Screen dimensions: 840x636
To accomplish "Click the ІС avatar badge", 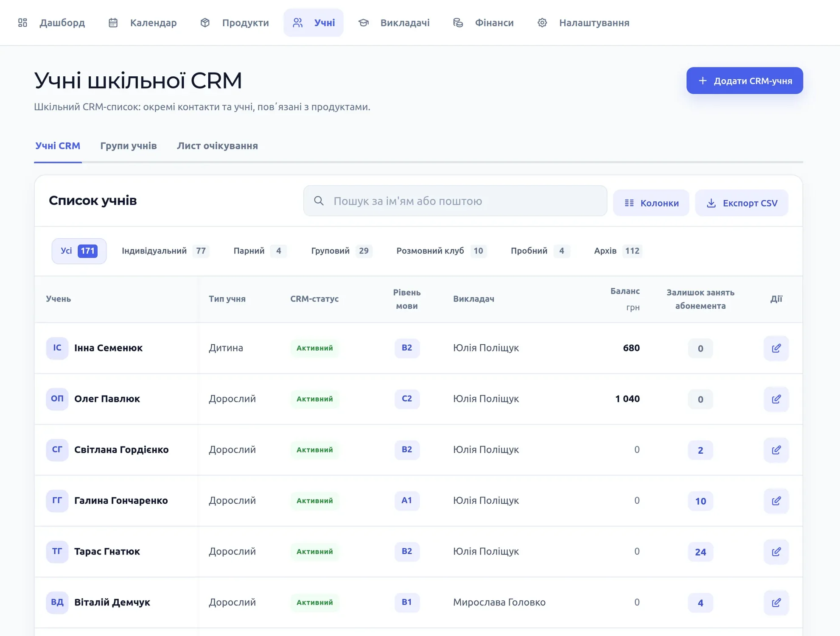I will (57, 348).
